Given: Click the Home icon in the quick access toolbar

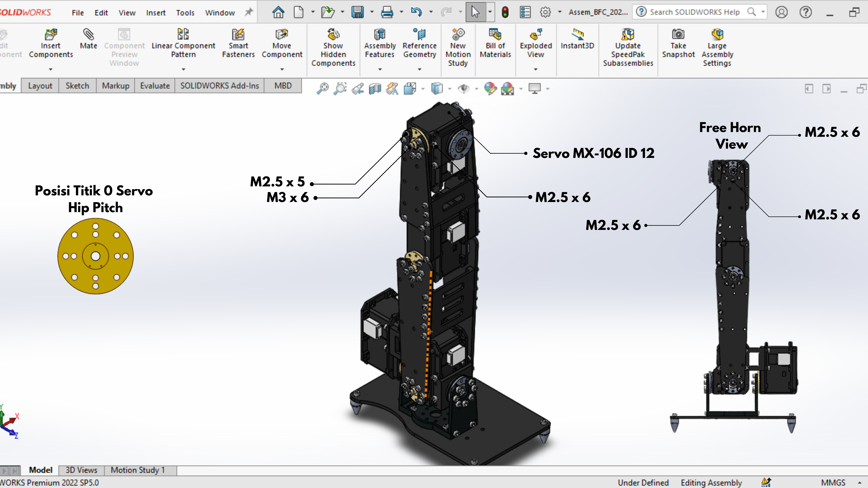Looking at the screenshot, I should 278,12.
